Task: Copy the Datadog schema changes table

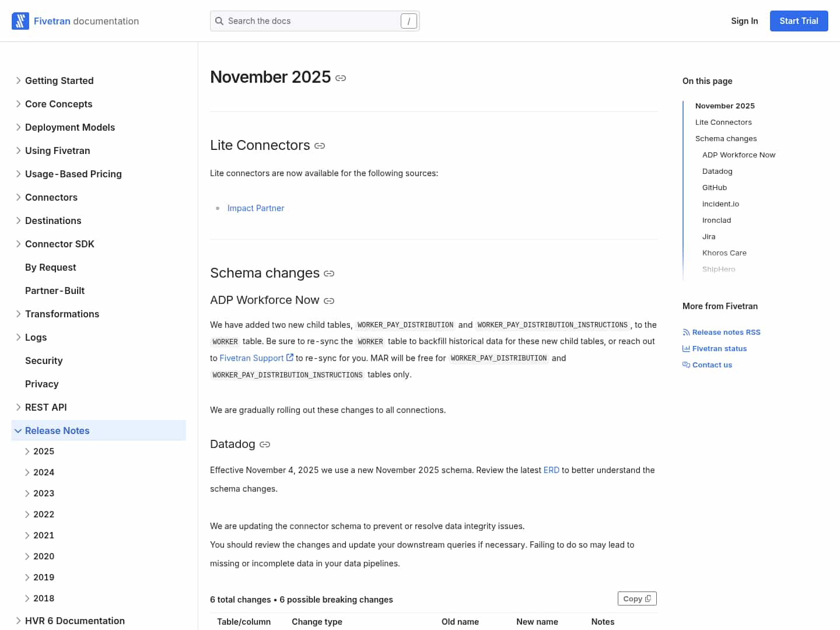Action: (637, 598)
